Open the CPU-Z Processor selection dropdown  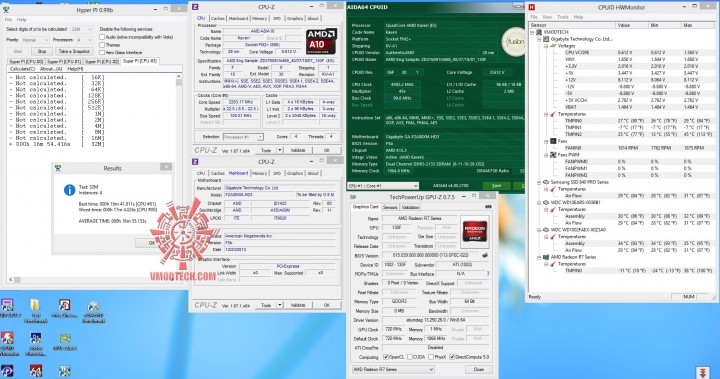tap(243, 137)
